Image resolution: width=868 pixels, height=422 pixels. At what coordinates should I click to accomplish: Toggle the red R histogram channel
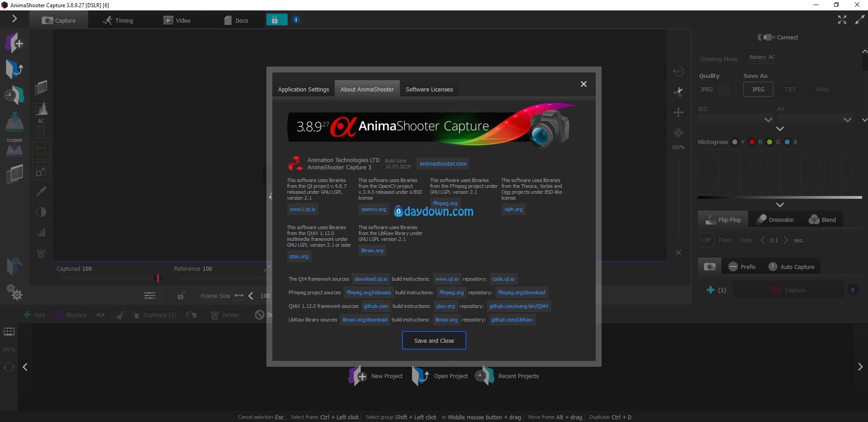point(752,142)
